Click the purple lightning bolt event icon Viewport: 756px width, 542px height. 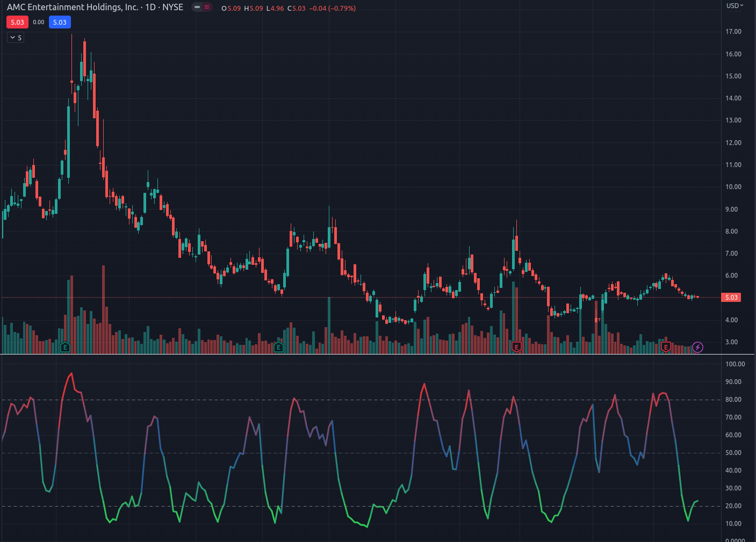coord(697,347)
